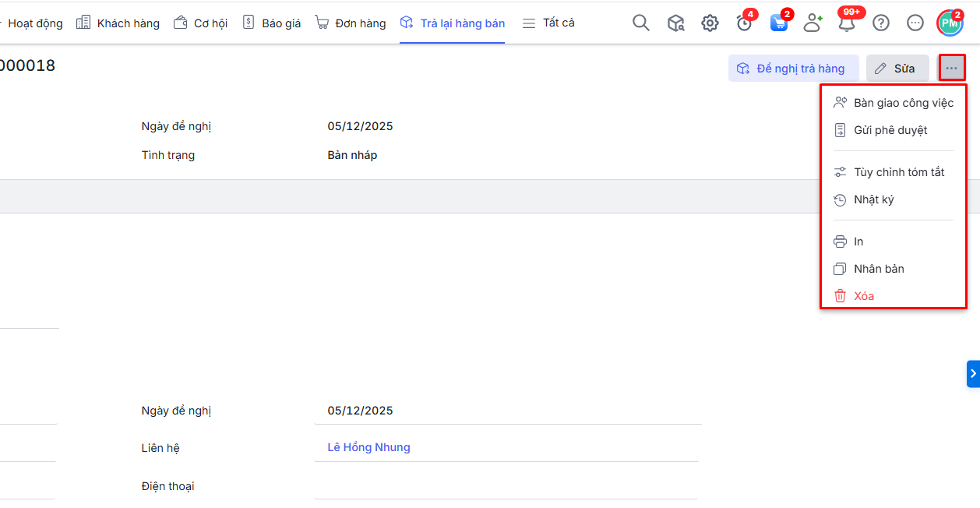Click the Sửa edit button
This screenshot has height=508, width=980.
point(897,69)
